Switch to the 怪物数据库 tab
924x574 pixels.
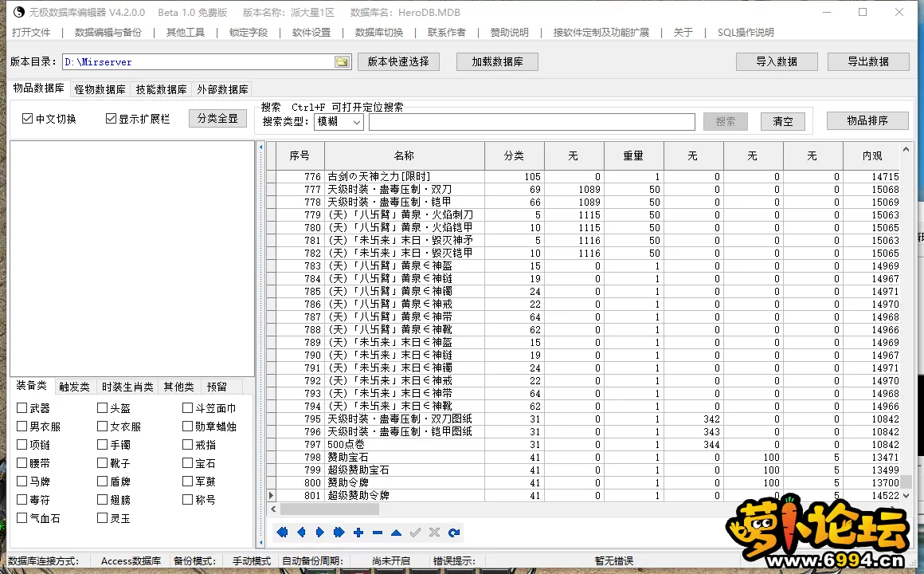(x=100, y=89)
